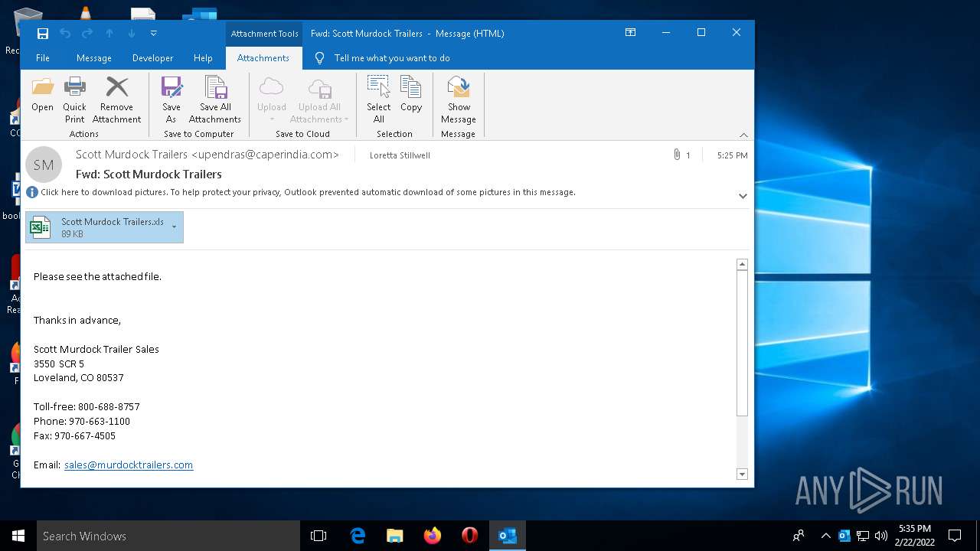
Task: Click the Redo arrow in quick access toolbar
Action: click(x=87, y=33)
